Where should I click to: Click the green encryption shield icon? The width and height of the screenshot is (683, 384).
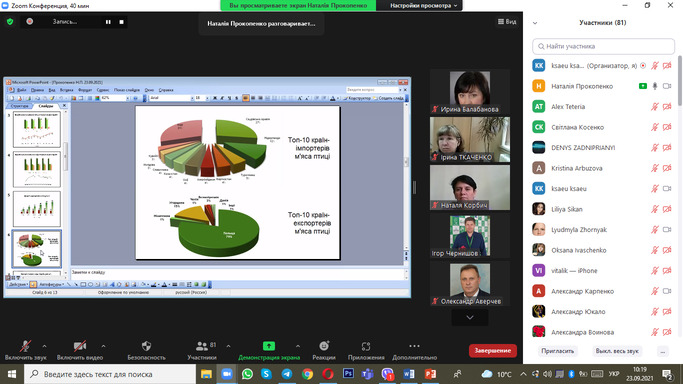[x=10, y=21]
